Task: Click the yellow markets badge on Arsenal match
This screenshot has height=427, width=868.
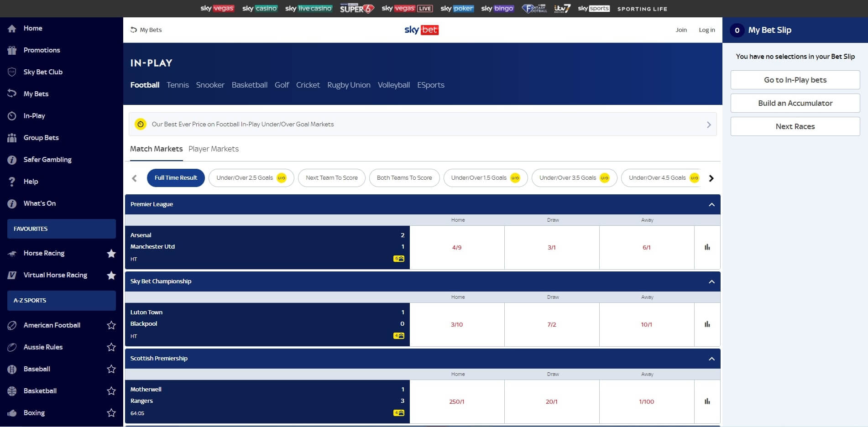Action: pyautogui.click(x=399, y=259)
